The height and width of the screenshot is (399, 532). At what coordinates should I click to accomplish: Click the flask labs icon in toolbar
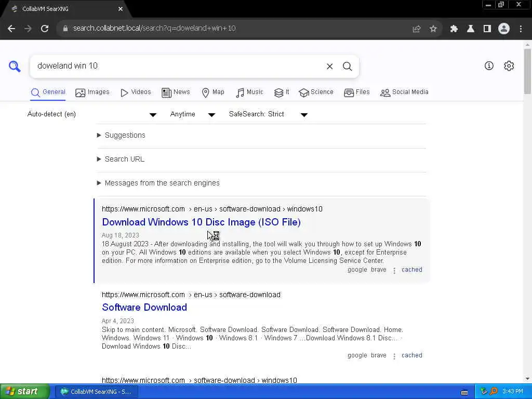pyautogui.click(x=470, y=29)
